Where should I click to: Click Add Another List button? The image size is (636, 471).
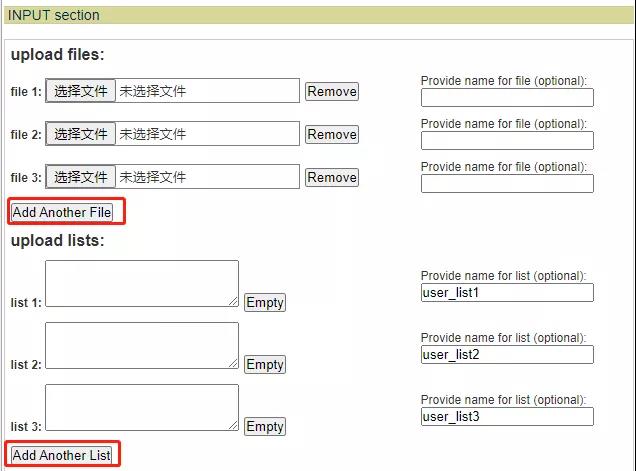click(x=61, y=455)
